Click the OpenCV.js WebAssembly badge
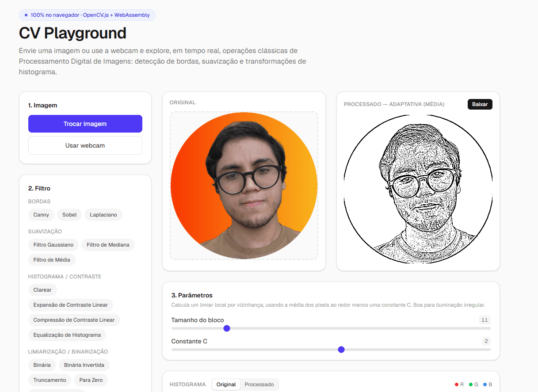This screenshot has height=392, width=538. pos(87,15)
